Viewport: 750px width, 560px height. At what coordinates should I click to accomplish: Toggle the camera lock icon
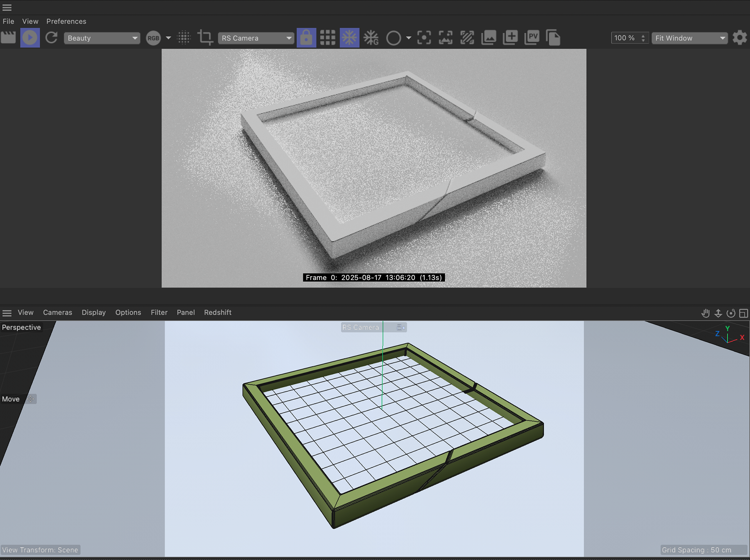[x=306, y=38]
